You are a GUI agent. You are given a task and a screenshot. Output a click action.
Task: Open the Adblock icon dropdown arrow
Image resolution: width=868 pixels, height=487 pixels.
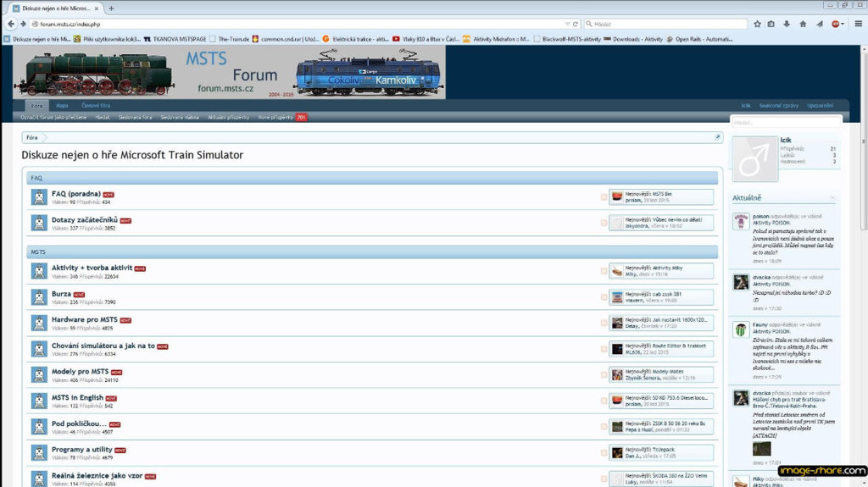pos(842,24)
